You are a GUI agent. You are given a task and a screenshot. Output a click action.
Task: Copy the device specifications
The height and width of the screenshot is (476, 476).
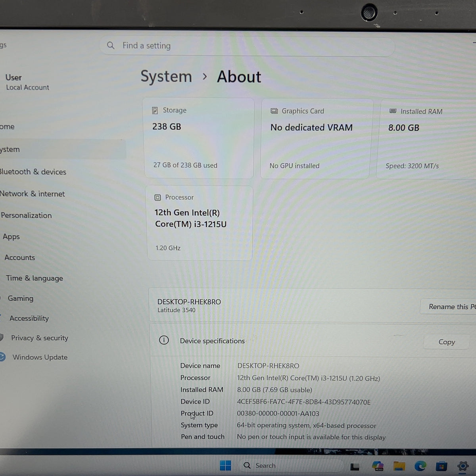[447, 342]
